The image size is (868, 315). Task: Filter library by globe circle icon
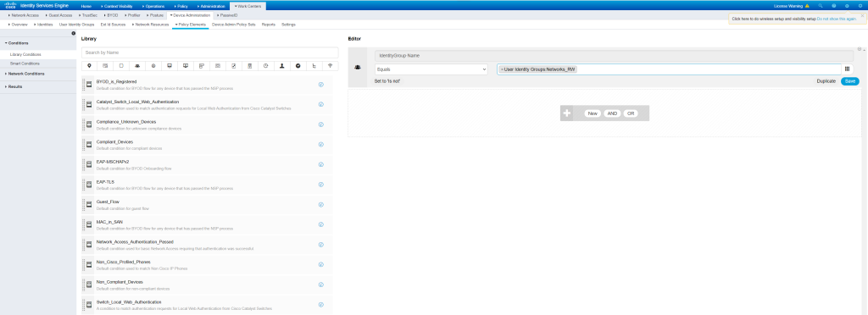click(x=153, y=66)
